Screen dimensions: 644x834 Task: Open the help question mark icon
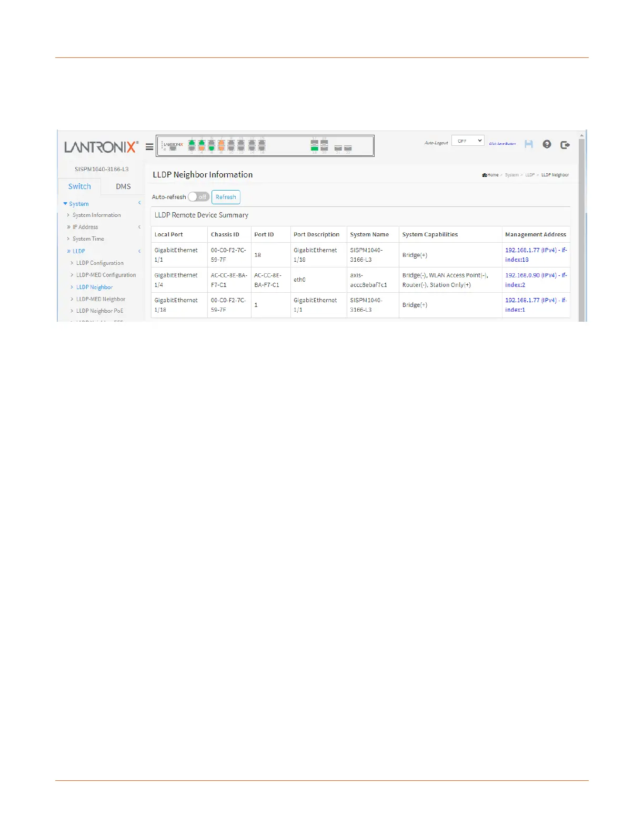[547, 144]
